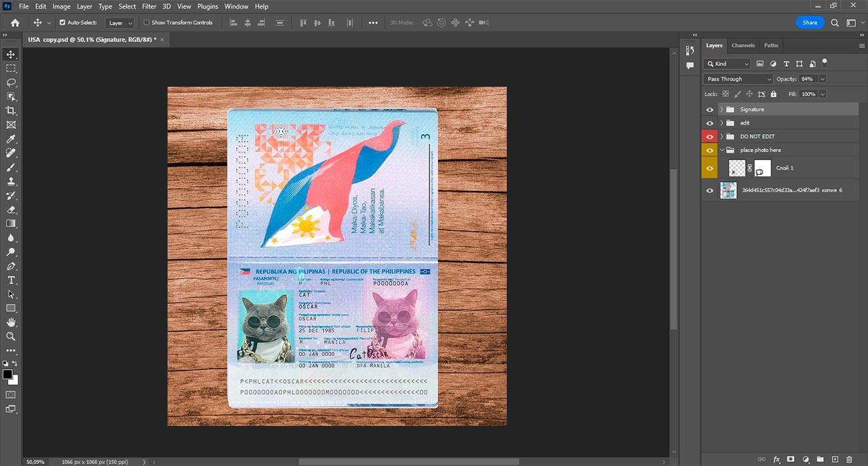Click the Share button

tap(810, 23)
